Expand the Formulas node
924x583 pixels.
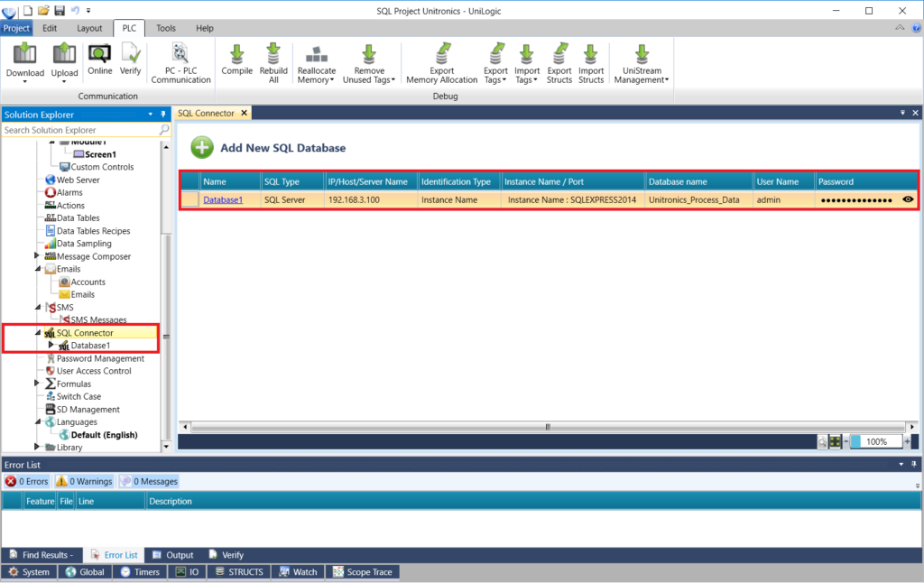pyautogui.click(x=36, y=384)
